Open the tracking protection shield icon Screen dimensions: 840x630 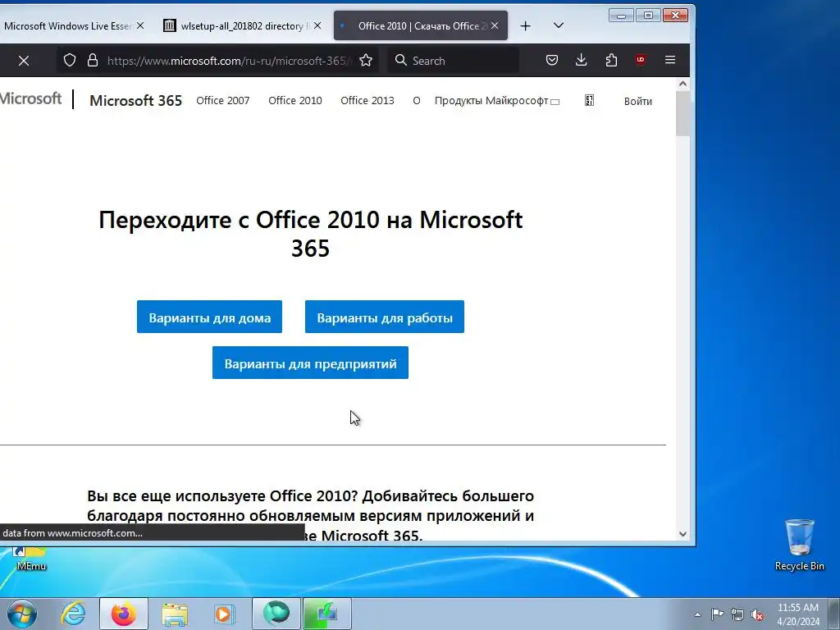(70, 60)
